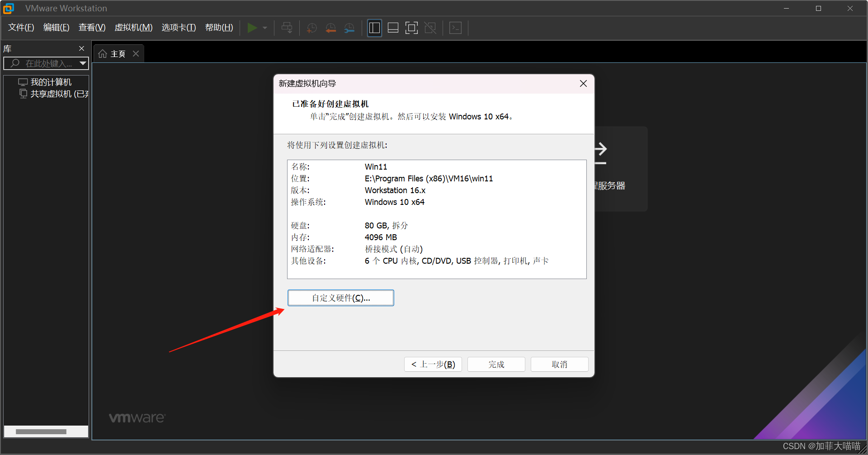Click the 4096 MB memory value
This screenshot has width=868, height=455.
[x=381, y=237]
